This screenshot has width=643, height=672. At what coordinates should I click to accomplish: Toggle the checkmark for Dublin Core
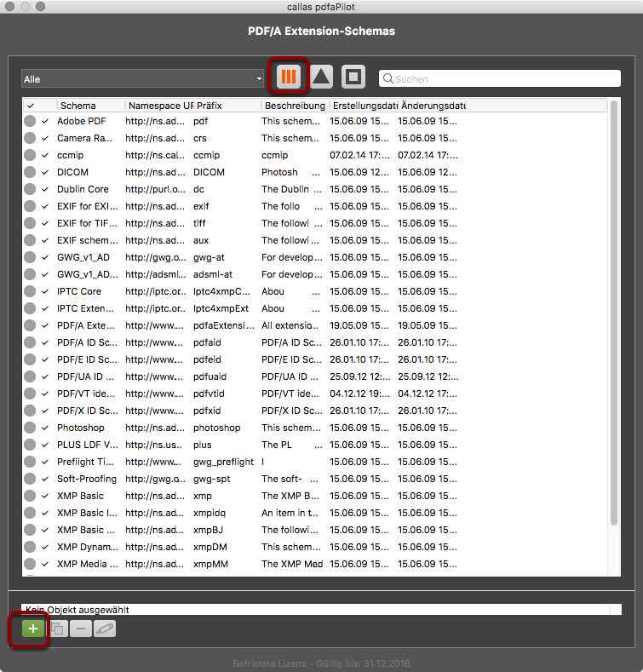[x=45, y=189]
